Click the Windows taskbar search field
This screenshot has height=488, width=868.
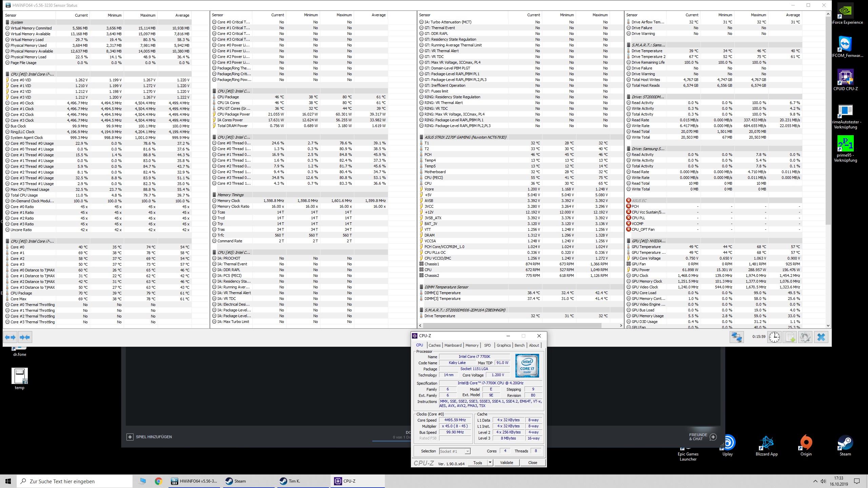[75, 481]
